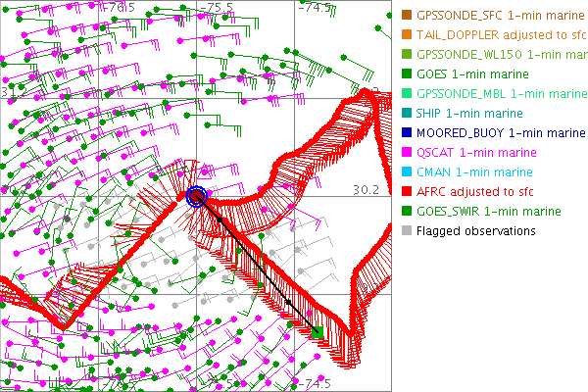This screenshot has width=588, height=392.
Task: Click the AFRC adjusted to sfc text
Action: click(x=475, y=192)
